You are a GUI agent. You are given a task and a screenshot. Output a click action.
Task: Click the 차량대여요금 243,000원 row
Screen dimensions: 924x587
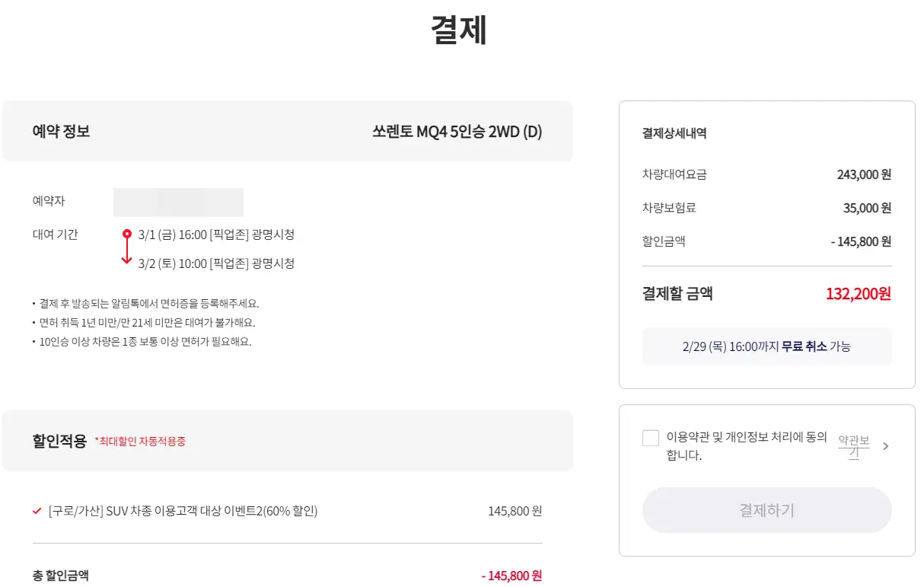(x=766, y=174)
